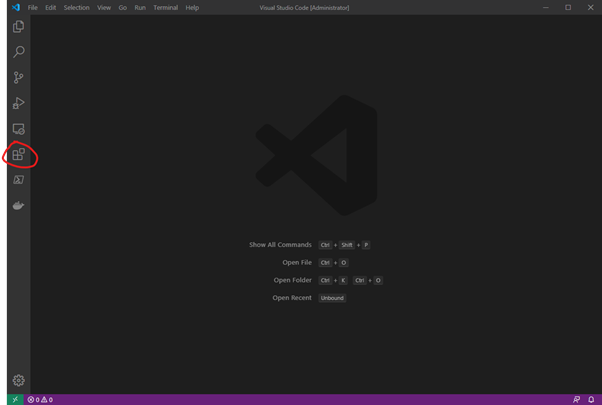Open the File menu
Screen dimensions: 602x405
click(x=33, y=7)
